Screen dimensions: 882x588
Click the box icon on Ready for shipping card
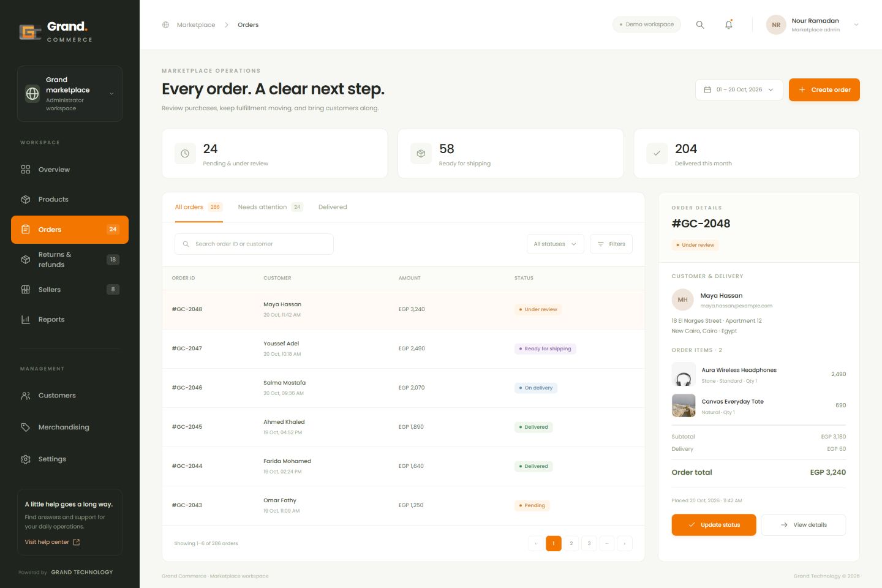pos(421,154)
